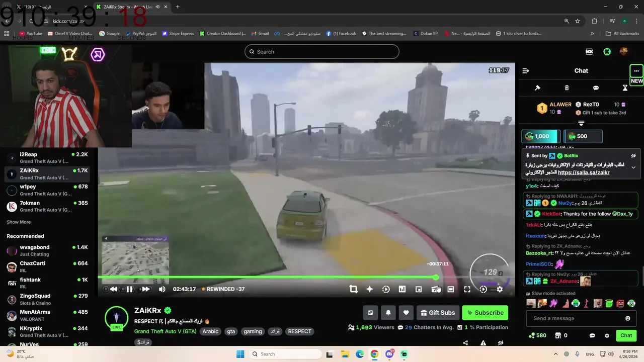The height and width of the screenshot is (362, 644).
Task: Select the RESPECT tag
Action: pyautogui.click(x=299, y=331)
